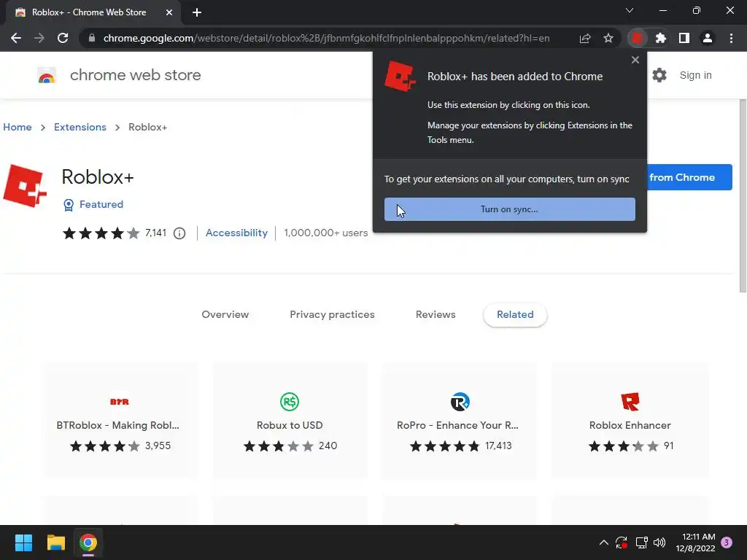Close the Roblox+ Chrome Web Store tab
The image size is (747, 560).
(169, 12)
